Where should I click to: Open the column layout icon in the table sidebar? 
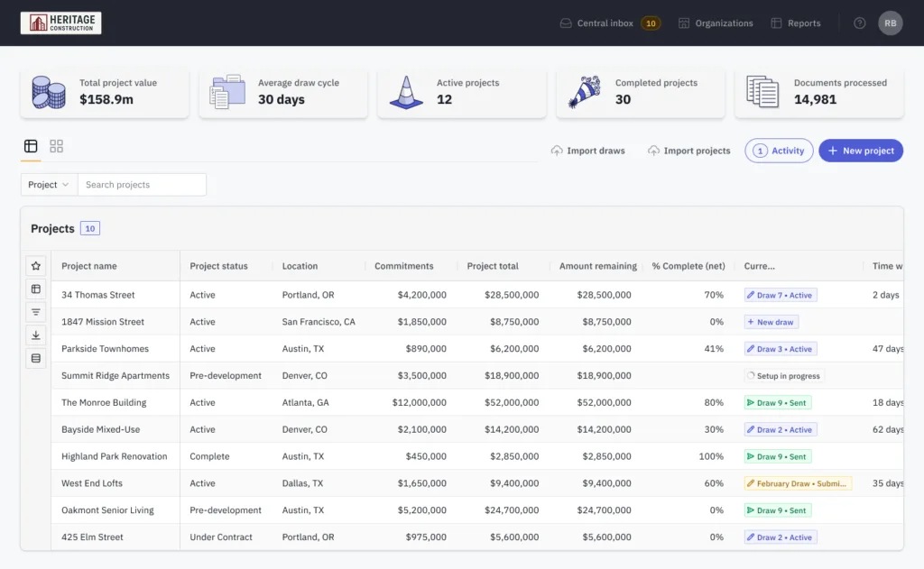[36, 289]
